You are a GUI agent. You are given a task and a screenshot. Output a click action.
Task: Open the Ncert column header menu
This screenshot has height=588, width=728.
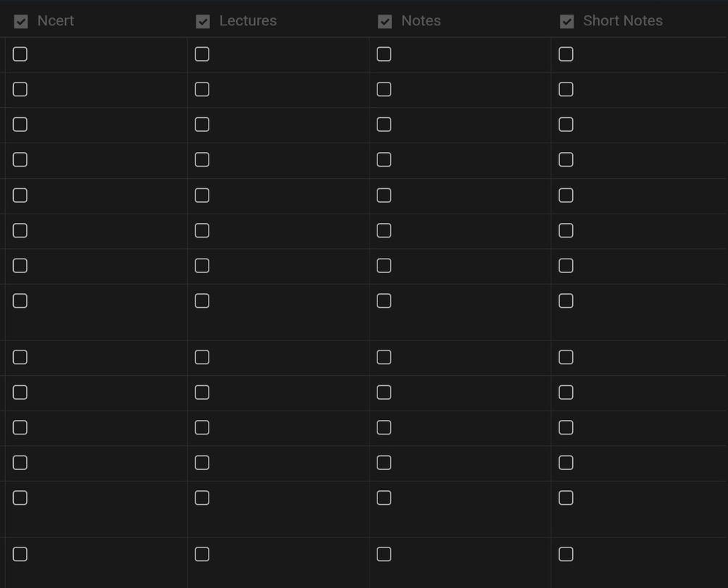[x=56, y=21]
